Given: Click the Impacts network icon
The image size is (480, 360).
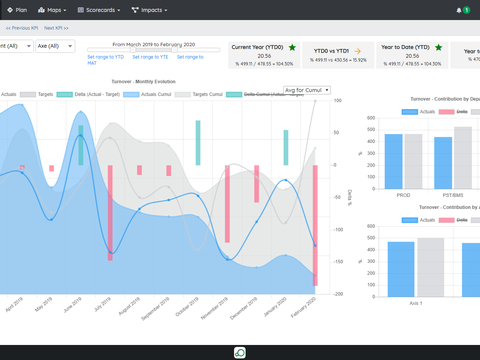Looking at the screenshot, I should [135, 10].
